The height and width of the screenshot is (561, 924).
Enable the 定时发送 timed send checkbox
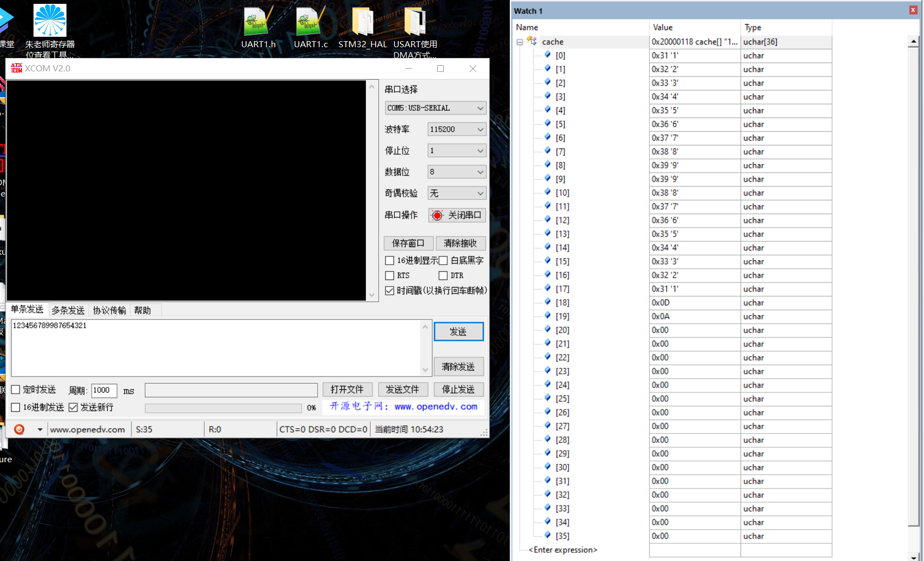[x=16, y=390]
